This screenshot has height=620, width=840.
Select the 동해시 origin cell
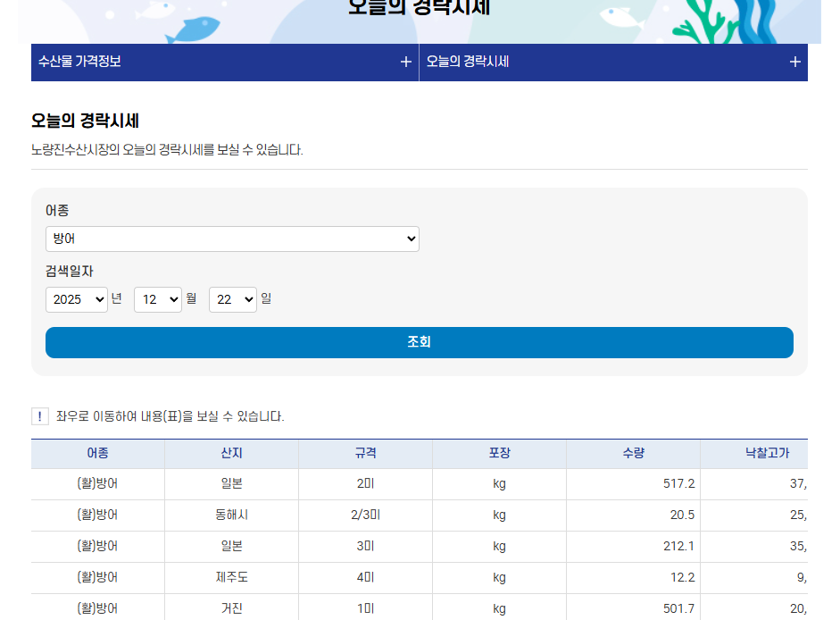(231, 515)
